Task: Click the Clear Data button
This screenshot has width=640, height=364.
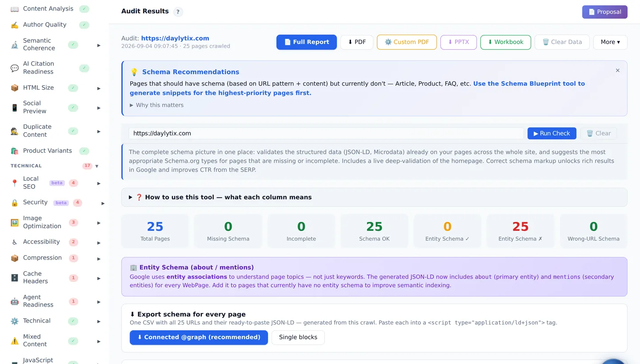Action: (562, 42)
